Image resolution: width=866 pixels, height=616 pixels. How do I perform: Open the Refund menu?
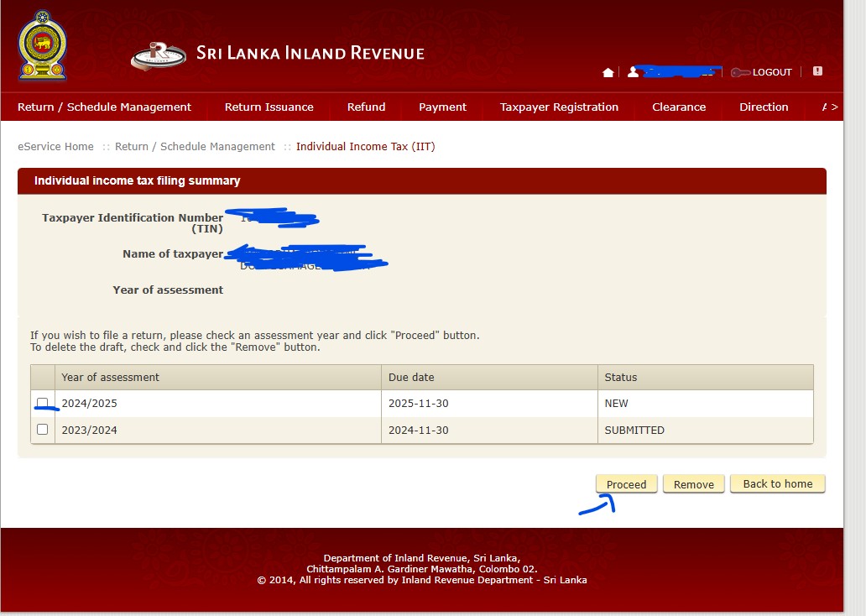[366, 107]
